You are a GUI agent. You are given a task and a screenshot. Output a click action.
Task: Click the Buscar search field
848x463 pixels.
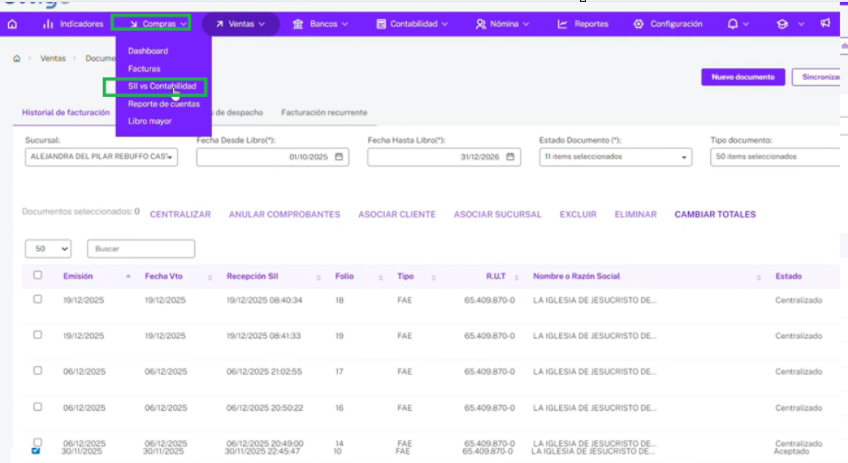(x=141, y=249)
